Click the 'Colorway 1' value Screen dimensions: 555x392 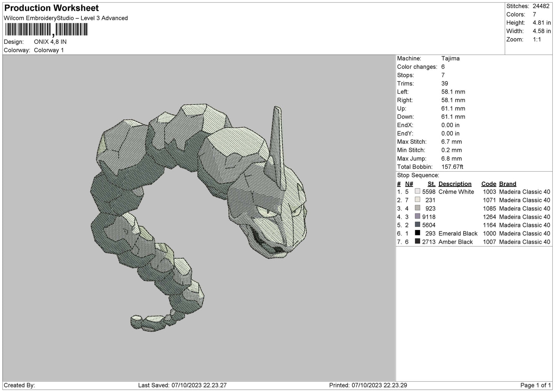49,50
